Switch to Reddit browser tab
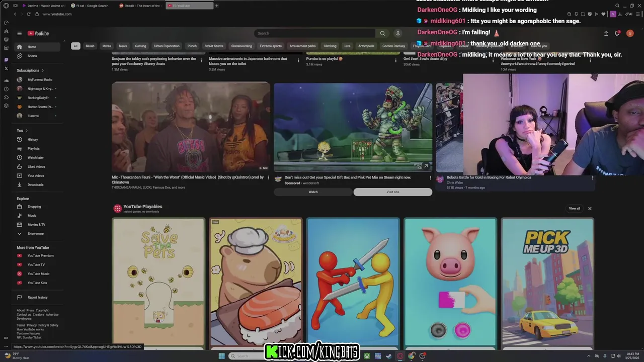Image resolution: width=644 pixels, height=362 pixels. (141, 6)
